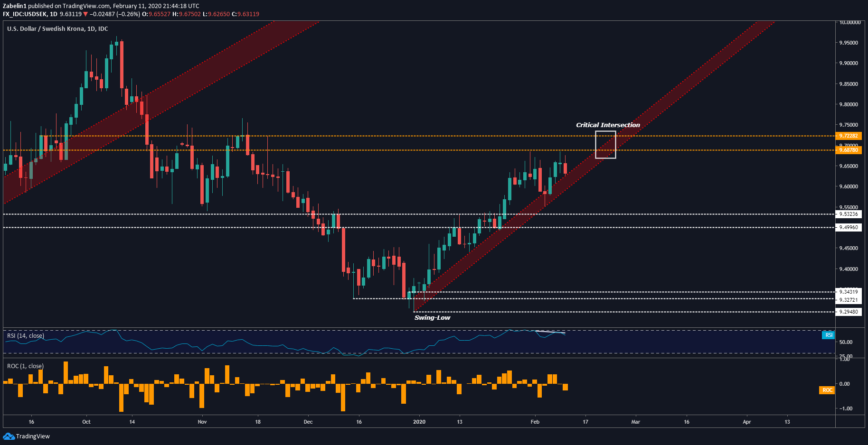The width and height of the screenshot is (868, 445).
Task: Click the 1D interval label in header
Action: pos(53,14)
